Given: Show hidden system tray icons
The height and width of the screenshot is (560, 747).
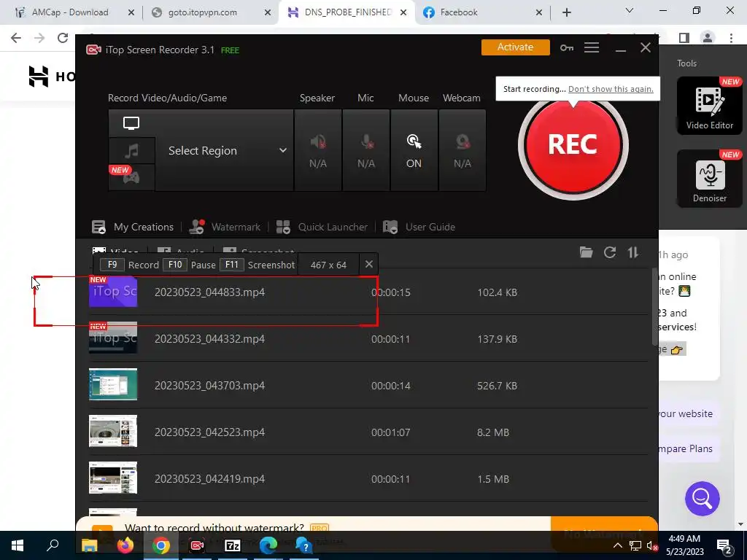Looking at the screenshot, I should point(617,545).
